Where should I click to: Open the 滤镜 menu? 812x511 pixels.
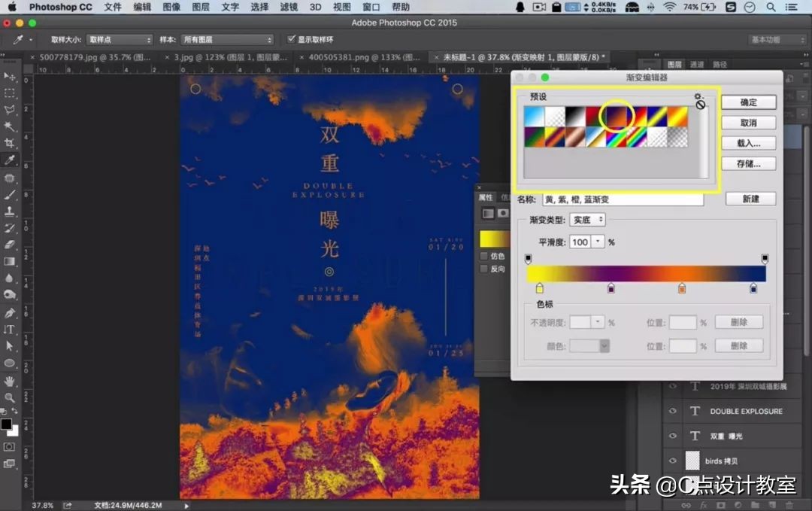(287, 8)
